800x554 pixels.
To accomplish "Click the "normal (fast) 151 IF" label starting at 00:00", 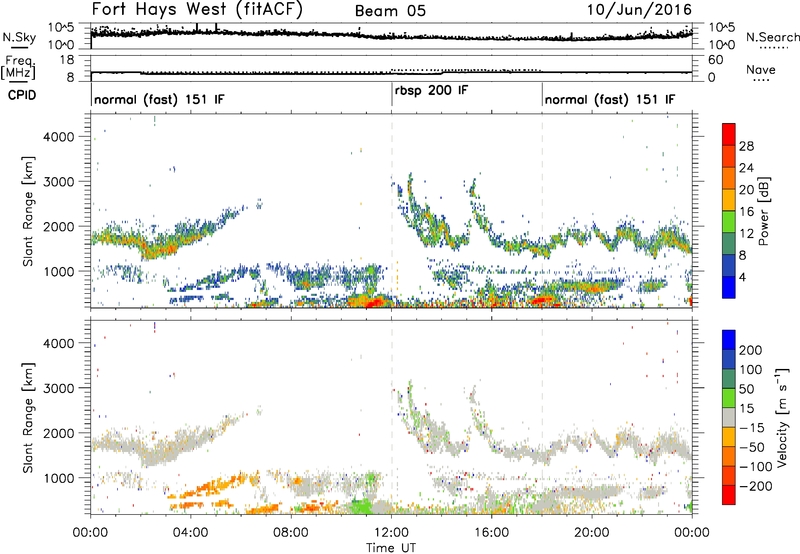I will [x=159, y=100].
